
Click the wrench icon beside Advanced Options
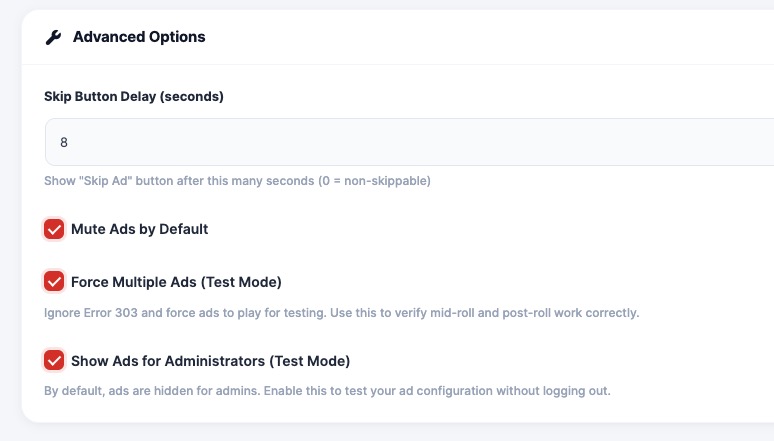click(53, 37)
